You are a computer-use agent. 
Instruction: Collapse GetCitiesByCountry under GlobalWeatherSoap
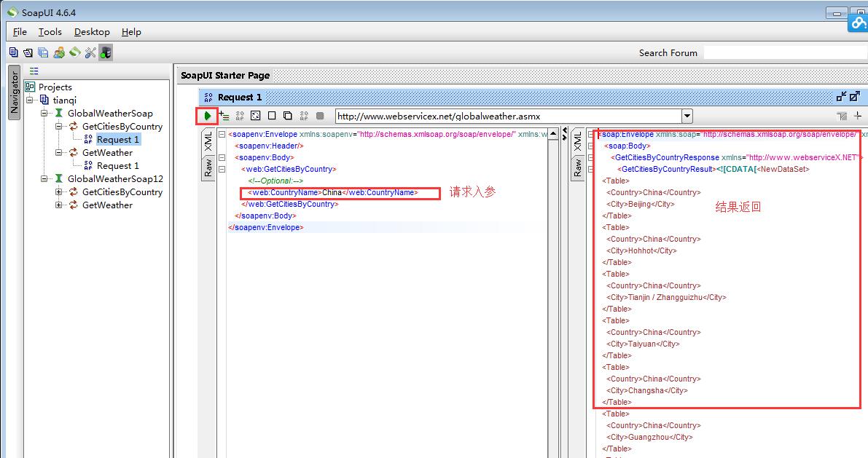tap(59, 126)
